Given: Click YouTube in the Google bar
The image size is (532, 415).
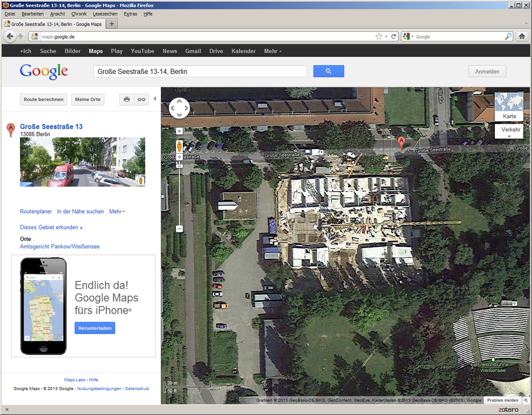Looking at the screenshot, I should click(142, 51).
